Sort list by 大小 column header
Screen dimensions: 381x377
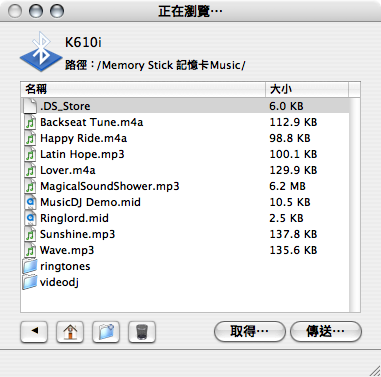[x=307, y=89]
